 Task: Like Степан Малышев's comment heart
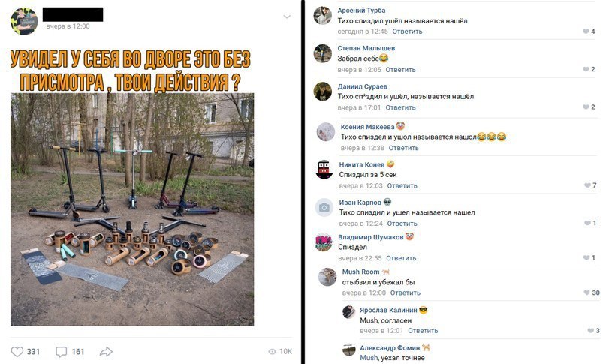(586, 69)
